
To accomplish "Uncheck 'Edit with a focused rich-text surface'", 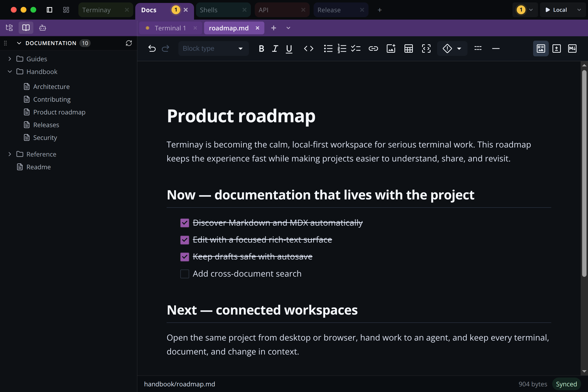I will pos(185,240).
